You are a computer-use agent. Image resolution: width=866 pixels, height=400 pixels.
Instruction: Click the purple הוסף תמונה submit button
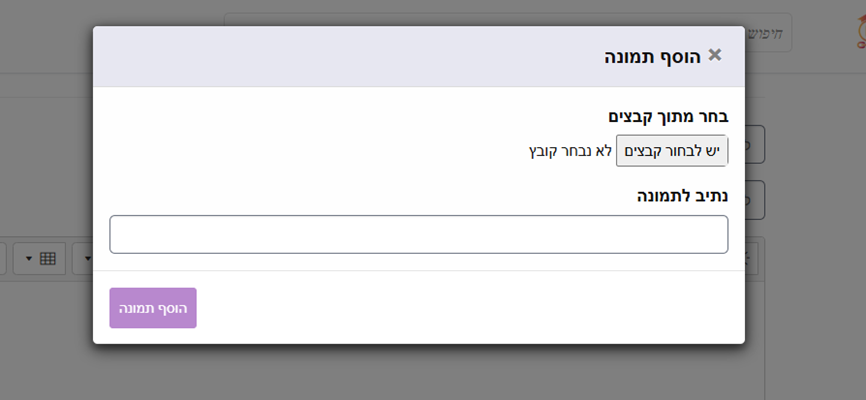[x=153, y=308]
